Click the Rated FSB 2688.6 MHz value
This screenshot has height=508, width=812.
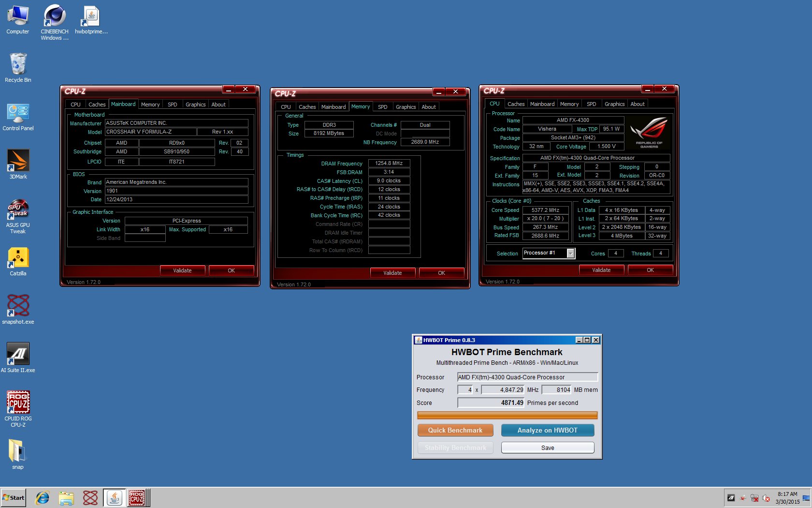click(545, 236)
